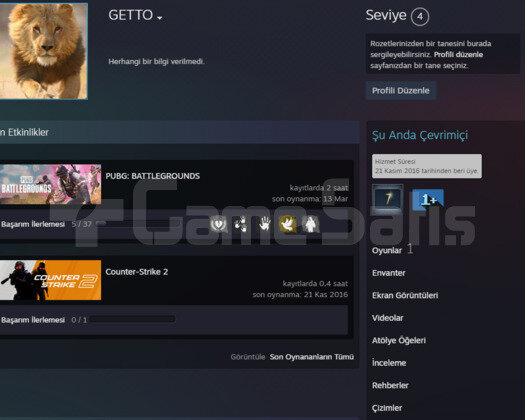This screenshot has height=420, width=525.
Task: Open Ekran Görüntüleri in the sidebar
Action: [405, 295]
